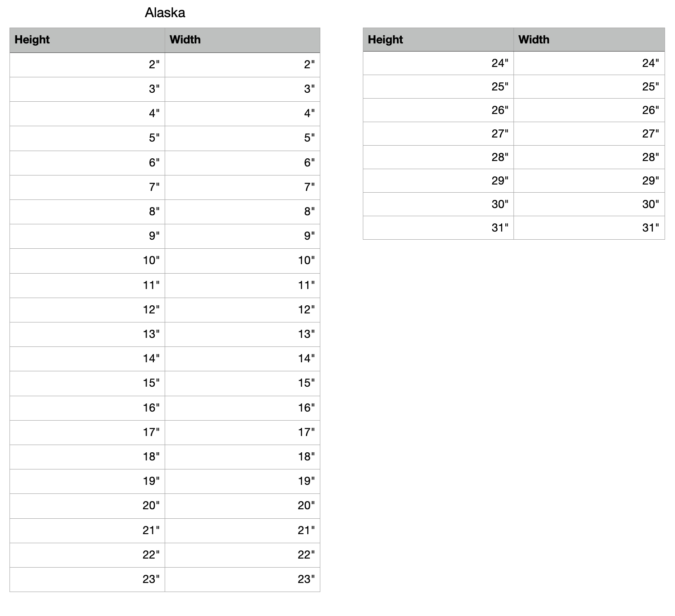Click the 8" Height cell
The height and width of the screenshot is (616, 675).
pyautogui.click(x=87, y=212)
